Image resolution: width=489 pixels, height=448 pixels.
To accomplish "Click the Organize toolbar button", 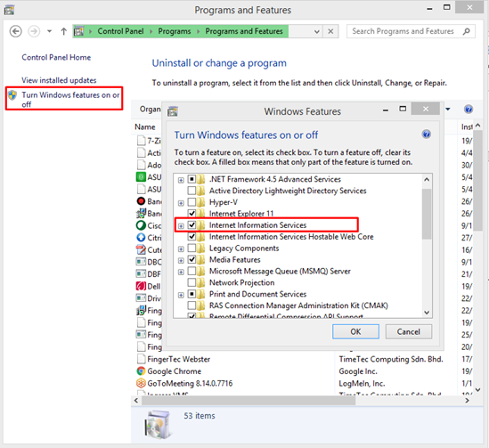I will (x=151, y=110).
